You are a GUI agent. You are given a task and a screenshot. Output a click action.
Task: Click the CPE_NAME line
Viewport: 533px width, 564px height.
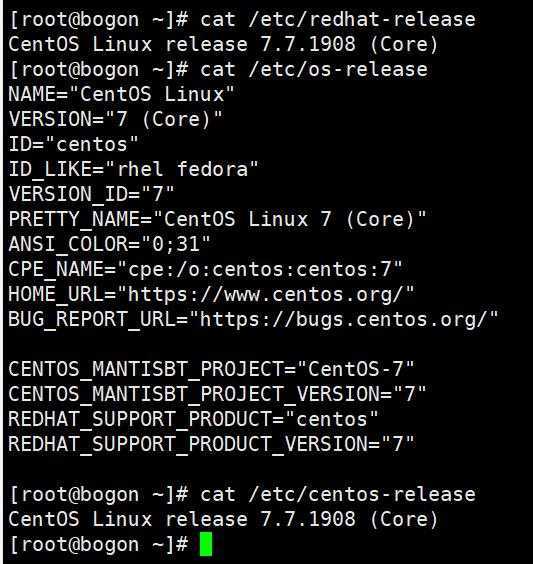pos(205,269)
